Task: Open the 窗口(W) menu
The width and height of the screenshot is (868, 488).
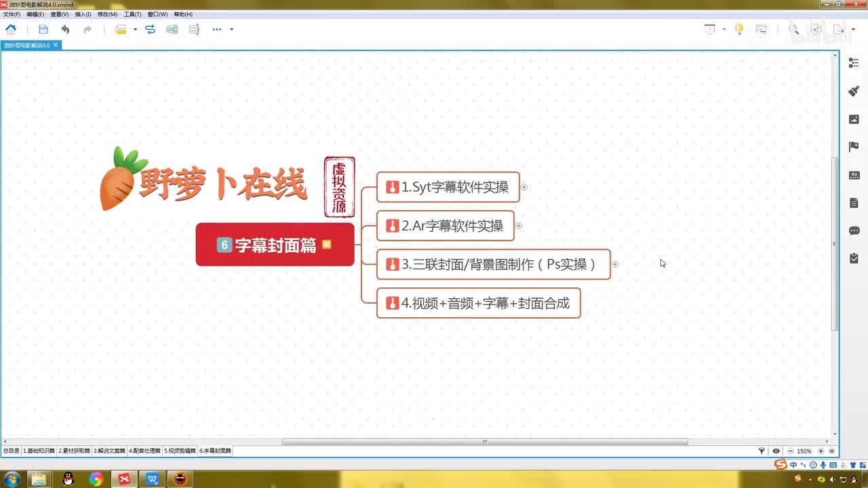Action: [157, 14]
